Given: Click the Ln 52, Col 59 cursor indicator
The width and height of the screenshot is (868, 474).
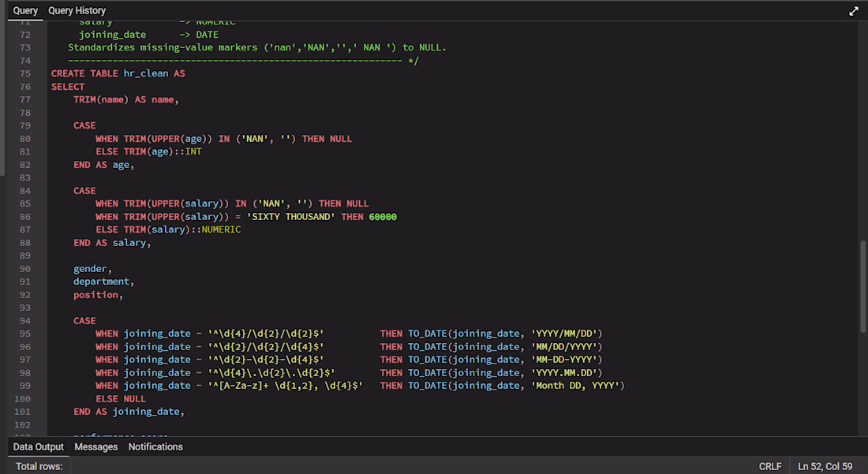Looking at the screenshot, I should pos(825,467).
